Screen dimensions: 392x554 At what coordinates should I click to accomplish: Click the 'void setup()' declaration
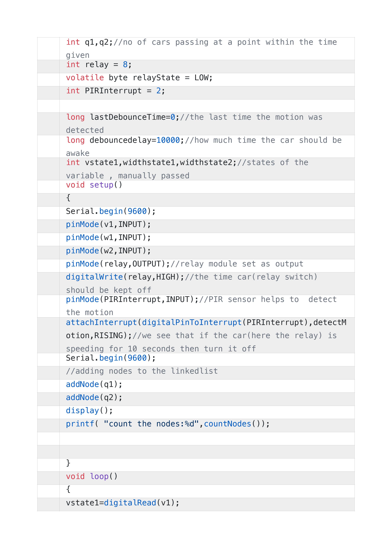coord(94,185)
